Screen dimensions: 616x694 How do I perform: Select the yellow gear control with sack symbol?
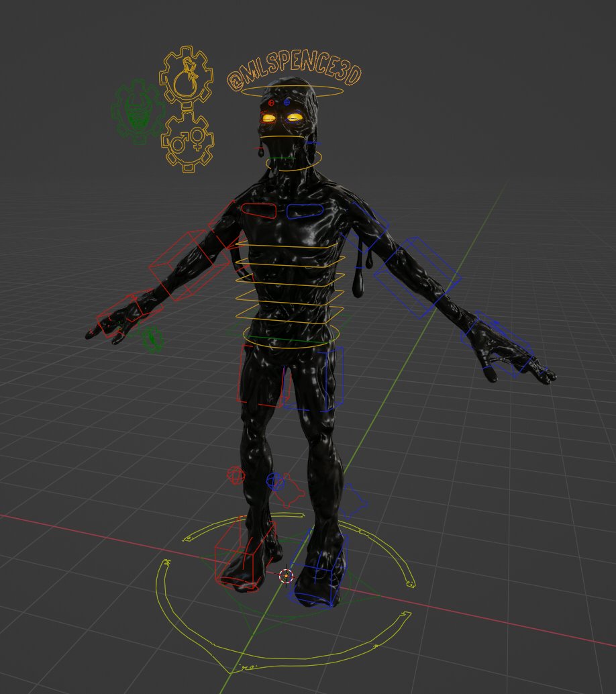pos(186,77)
